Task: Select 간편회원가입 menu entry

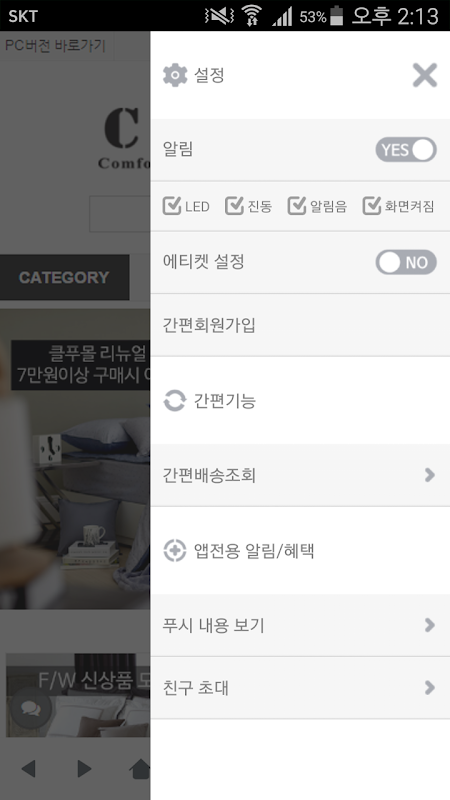Action: pyautogui.click(x=300, y=325)
